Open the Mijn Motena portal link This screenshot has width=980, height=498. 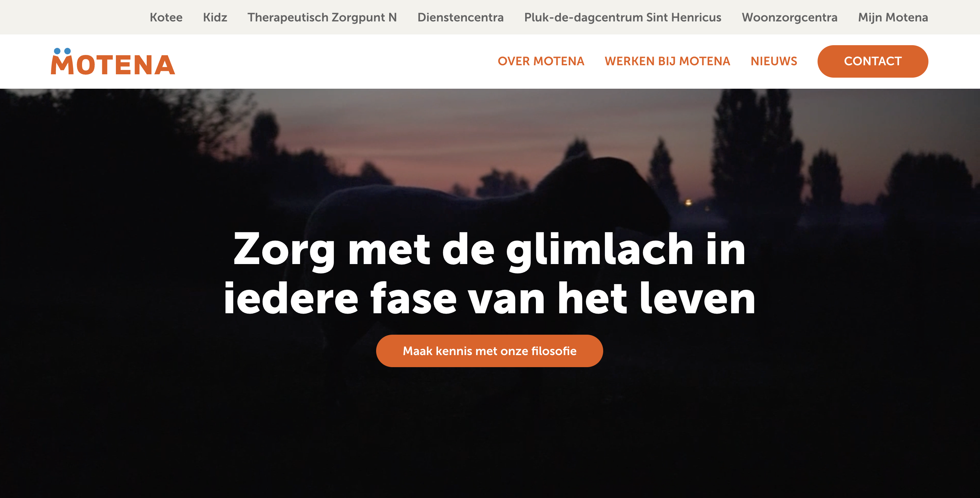click(x=893, y=17)
